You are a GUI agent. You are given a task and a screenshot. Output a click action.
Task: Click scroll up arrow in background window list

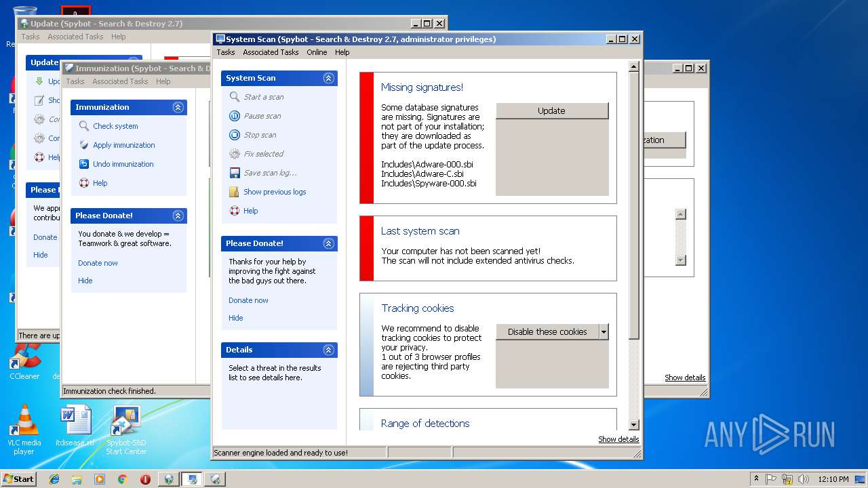pos(681,214)
